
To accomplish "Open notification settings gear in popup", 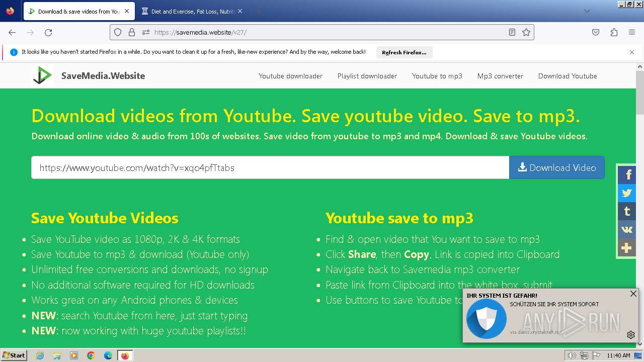I will coord(631,335).
